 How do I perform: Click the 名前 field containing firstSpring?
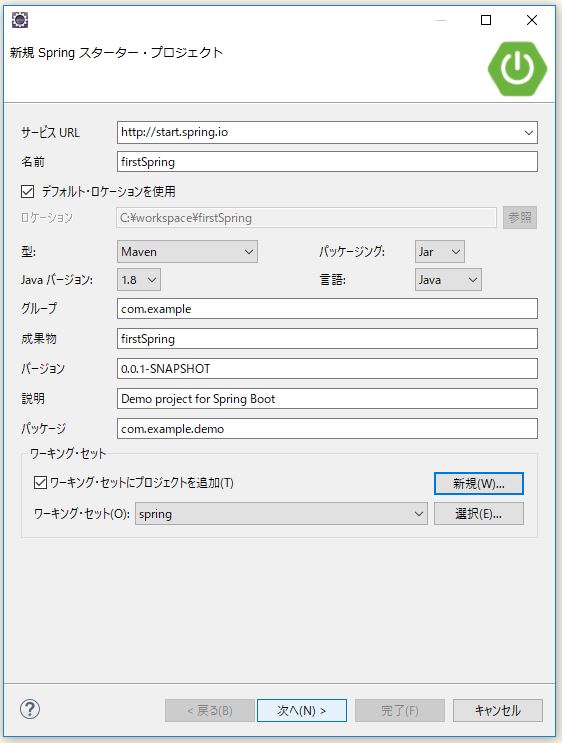tap(327, 162)
